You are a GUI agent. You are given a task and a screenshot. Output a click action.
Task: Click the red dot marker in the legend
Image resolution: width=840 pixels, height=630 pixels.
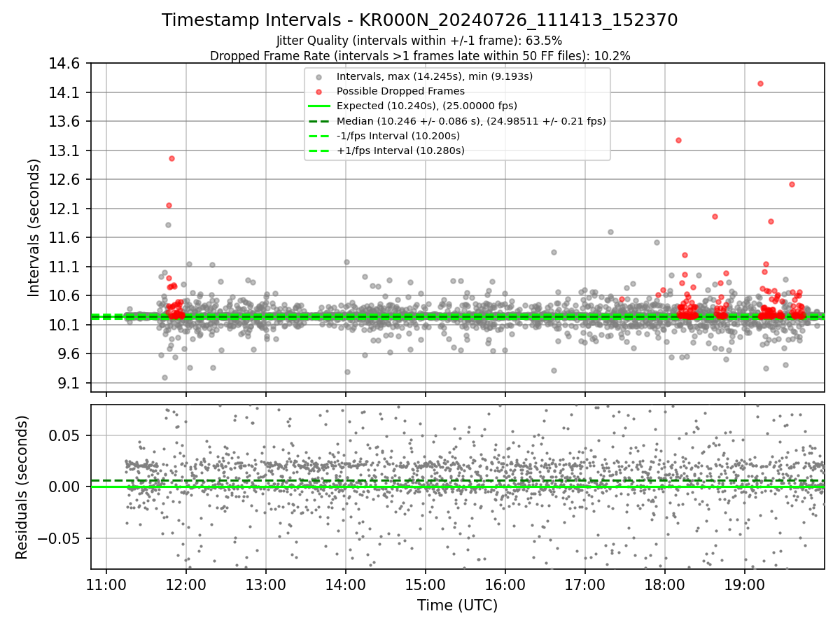pos(319,92)
